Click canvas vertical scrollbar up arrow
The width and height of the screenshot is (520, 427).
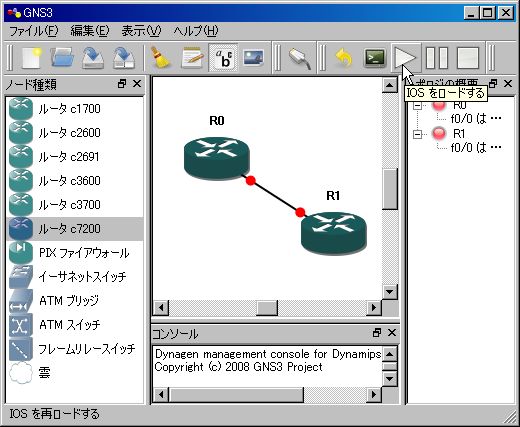(x=389, y=85)
